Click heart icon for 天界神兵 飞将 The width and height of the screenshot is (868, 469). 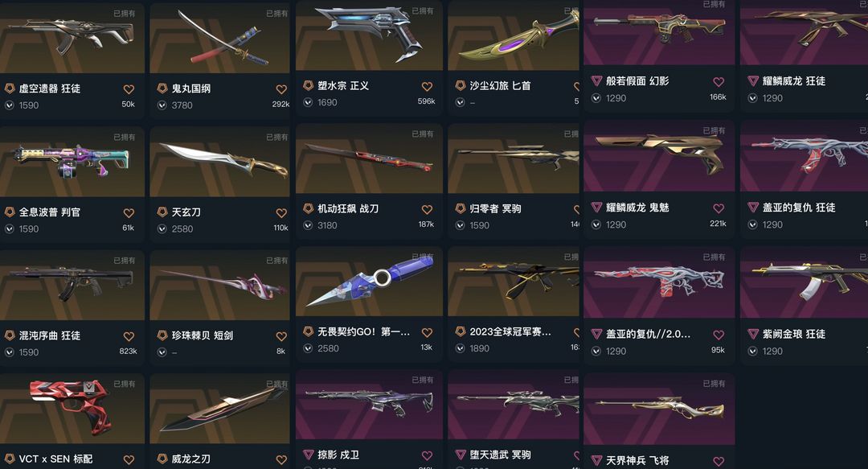pos(719,461)
